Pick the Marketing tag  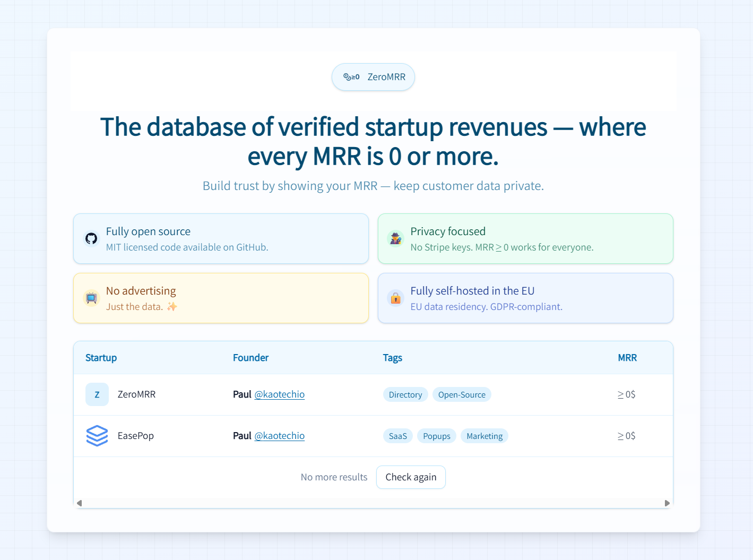(x=484, y=436)
